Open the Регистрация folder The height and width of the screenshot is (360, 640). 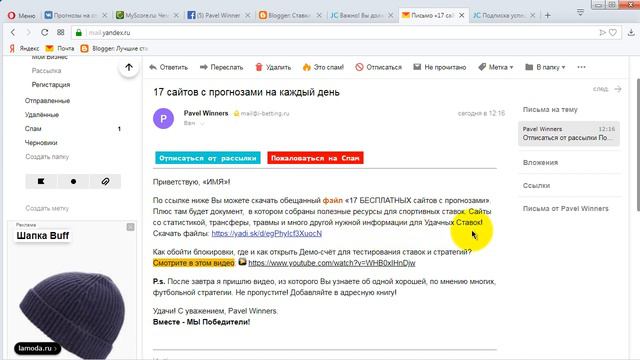tap(51, 84)
